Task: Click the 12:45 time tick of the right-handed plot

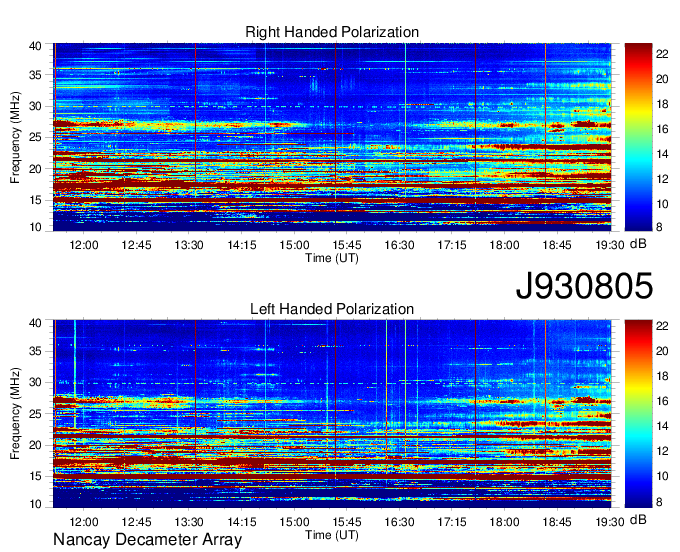Action: tap(136, 245)
